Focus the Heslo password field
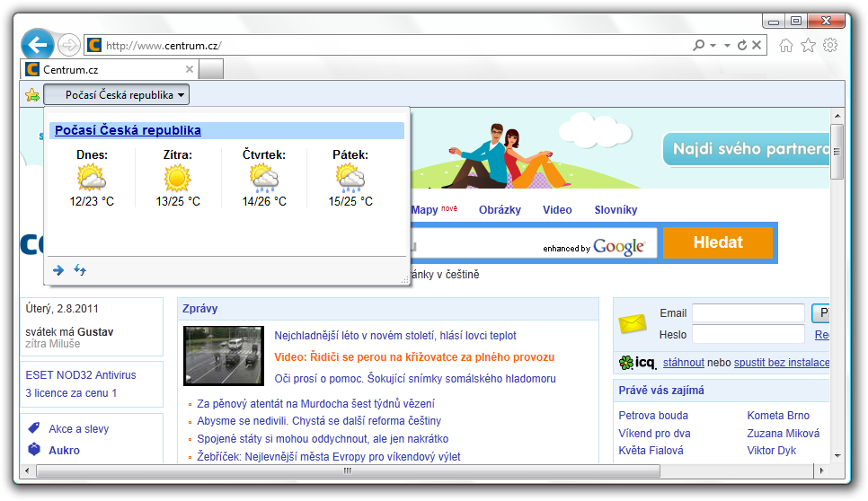868x501 pixels. (x=748, y=334)
